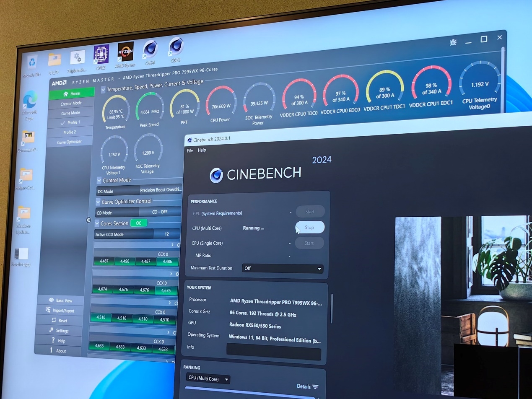Click the Info text field in Cinebench

tap(274, 352)
